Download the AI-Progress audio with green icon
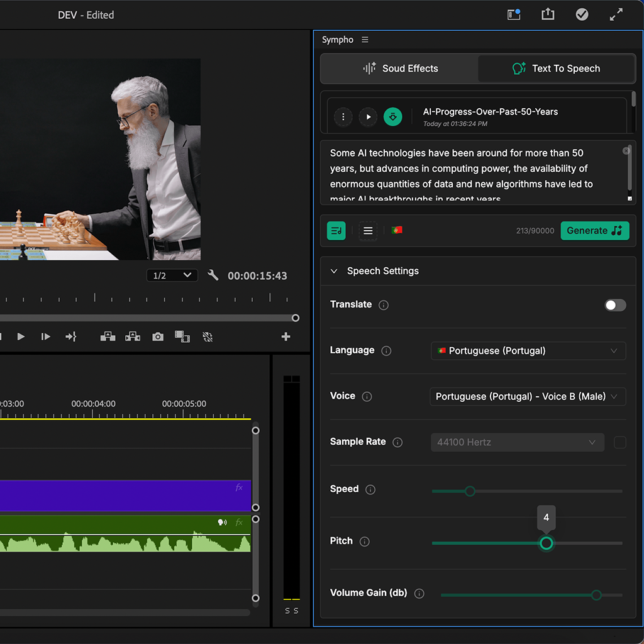 coord(392,116)
